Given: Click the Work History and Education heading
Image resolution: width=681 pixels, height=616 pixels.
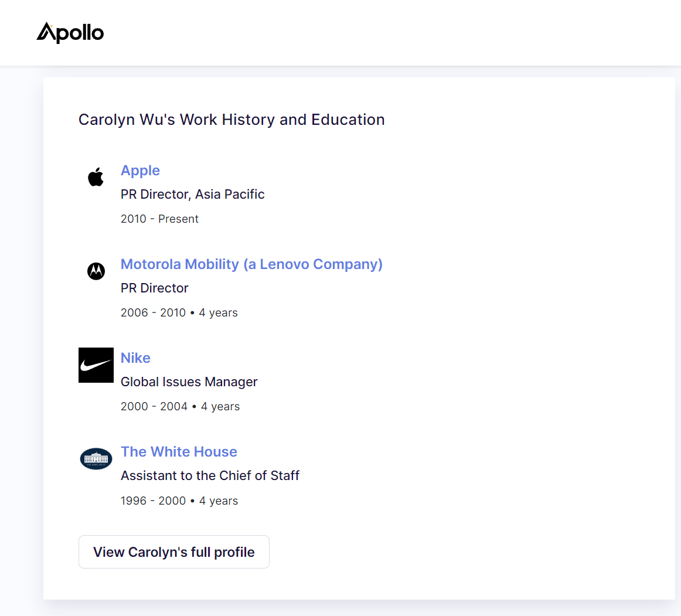Looking at the screenshot, I should click(x=231, y=120).
